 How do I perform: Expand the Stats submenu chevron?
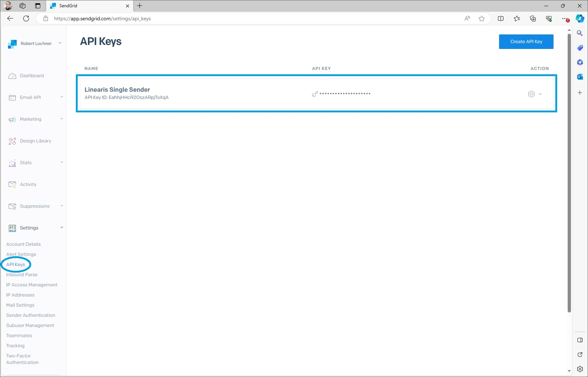click(62, 162)
